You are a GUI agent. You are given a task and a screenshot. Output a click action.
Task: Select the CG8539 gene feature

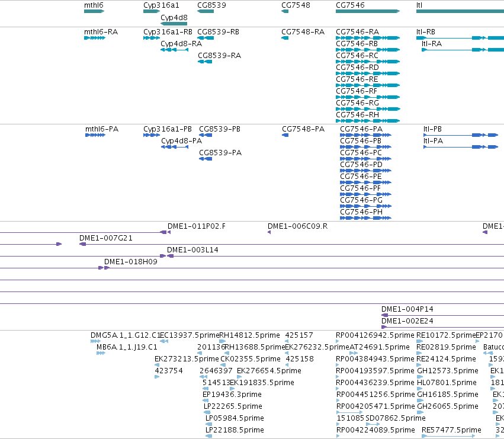click(206, 11)
